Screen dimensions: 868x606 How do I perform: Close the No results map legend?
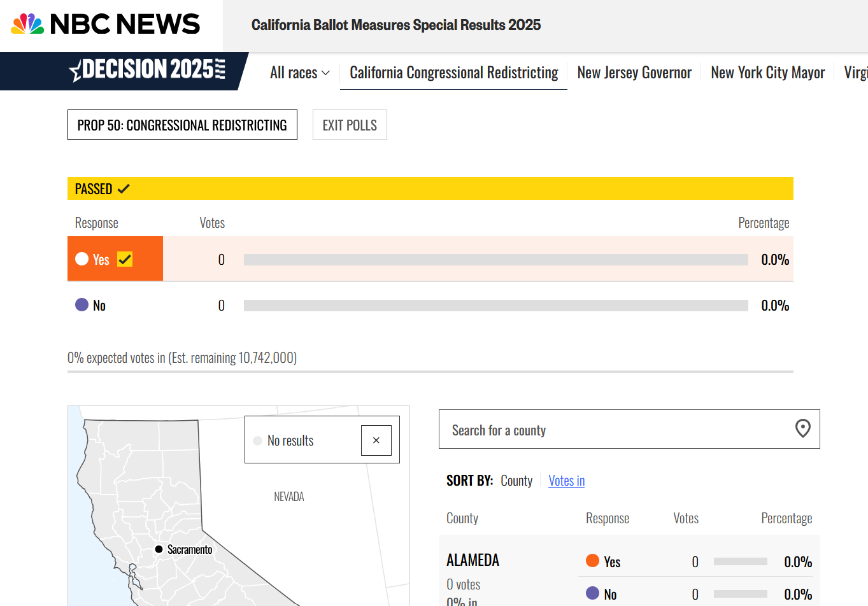pyautogui.click(x=376, y=440)
